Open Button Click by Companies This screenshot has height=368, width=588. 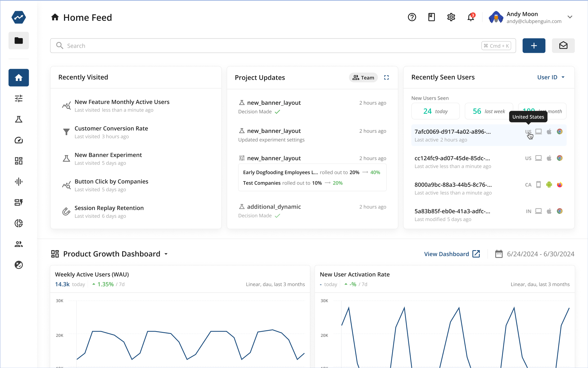(x=136, y=185)
